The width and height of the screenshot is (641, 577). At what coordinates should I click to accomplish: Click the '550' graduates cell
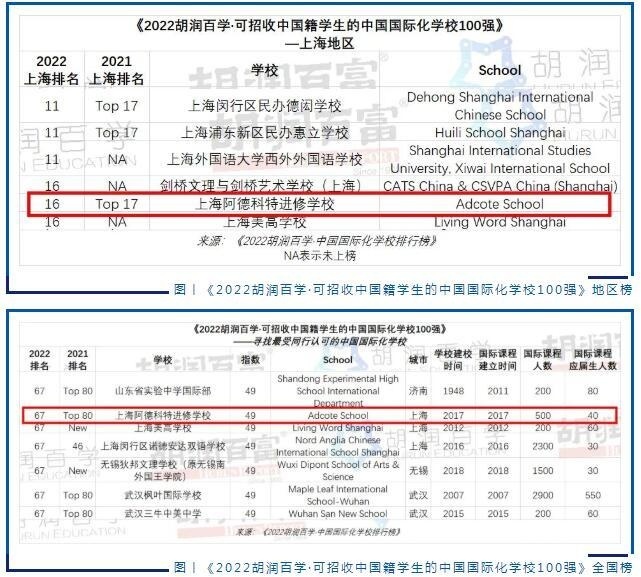[593, 495]
